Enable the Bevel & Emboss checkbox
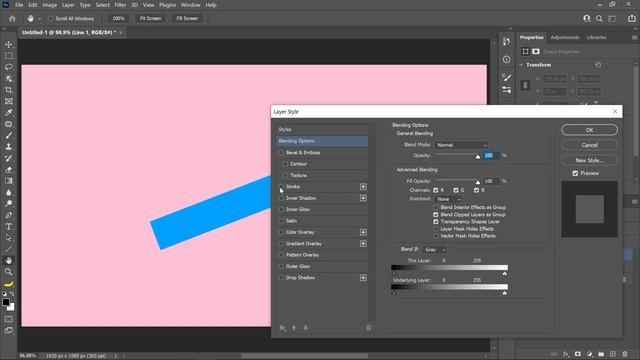The width and height of the screenshot is (640, 360). (x=282, y=153)
